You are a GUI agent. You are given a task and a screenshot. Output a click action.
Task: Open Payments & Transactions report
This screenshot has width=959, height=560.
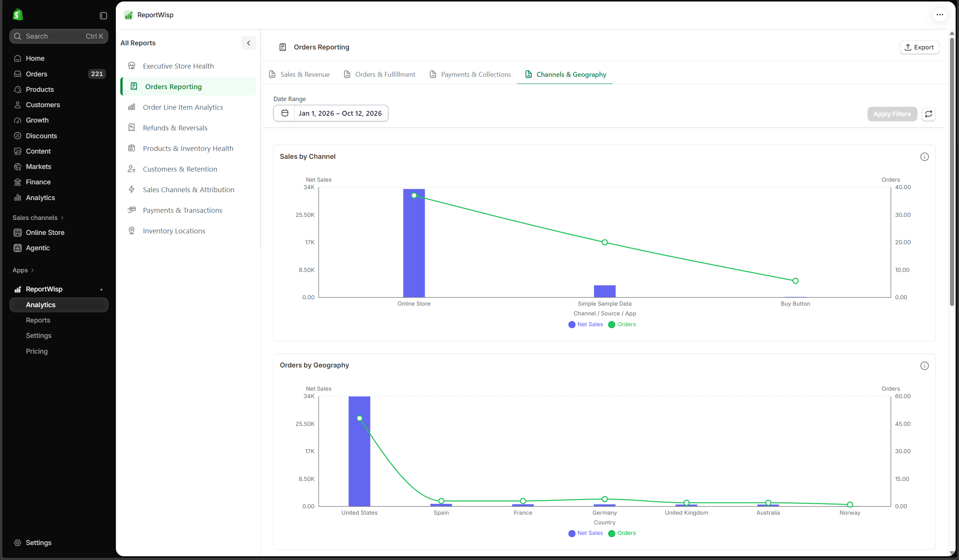coord(188,210)
